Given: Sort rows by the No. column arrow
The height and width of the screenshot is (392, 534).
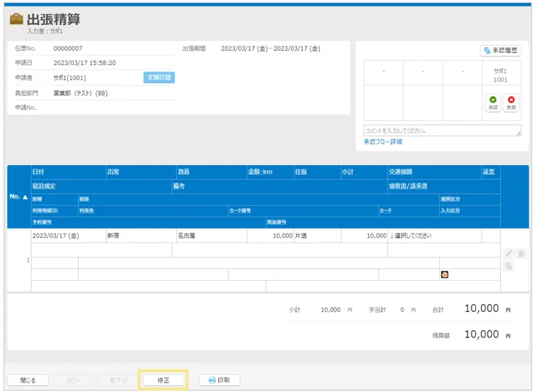Looking at the screenshot, I should pyautogui.click(x=24, y=197).
